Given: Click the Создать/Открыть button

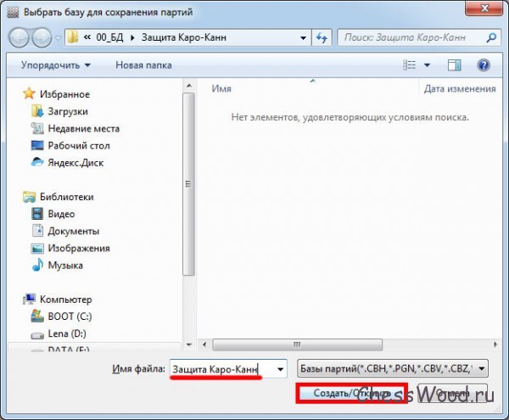Looking at the screenshot, I should tap(351, 393).
